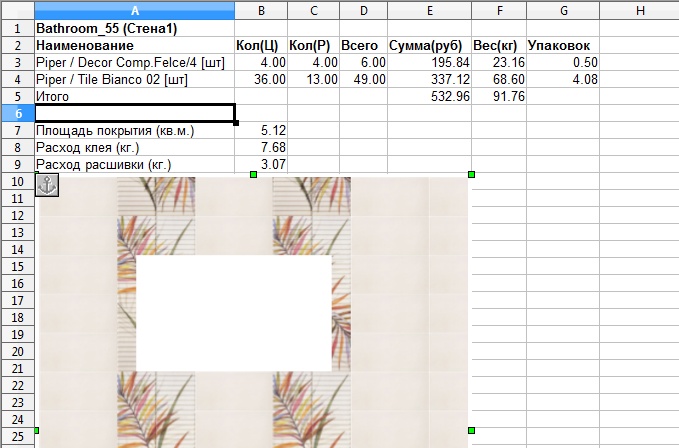Click cell with value 36.00

click(x=261, y=80)
